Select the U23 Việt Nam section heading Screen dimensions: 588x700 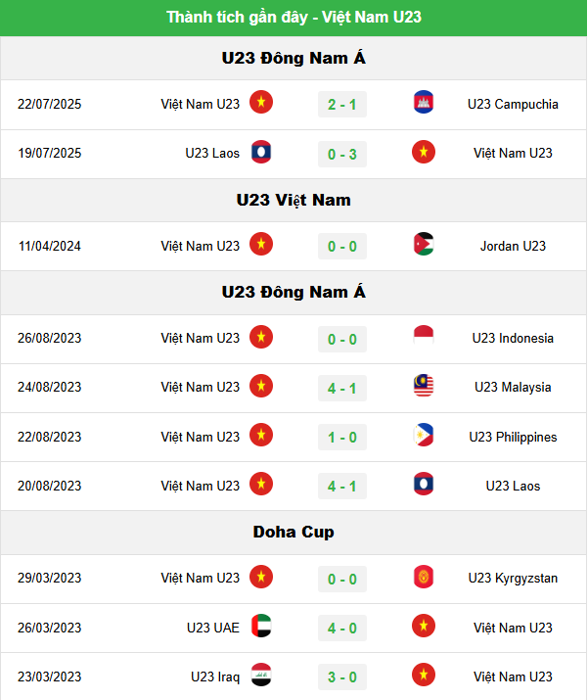[x=294, y=200]
